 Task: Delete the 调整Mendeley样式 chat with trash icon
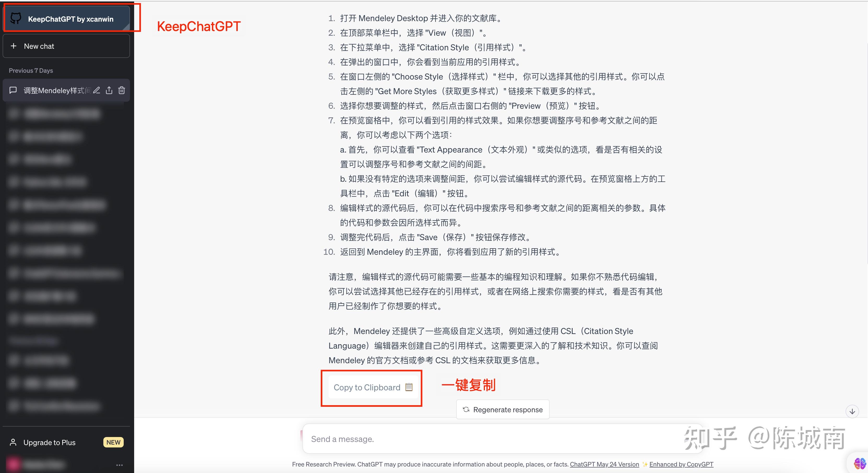pos(122,90)
